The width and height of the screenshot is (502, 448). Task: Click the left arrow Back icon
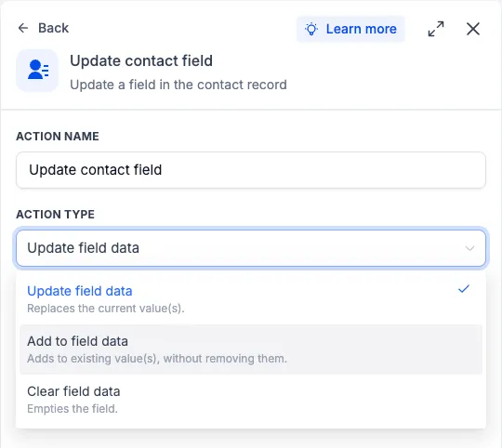tap(23, 28)
